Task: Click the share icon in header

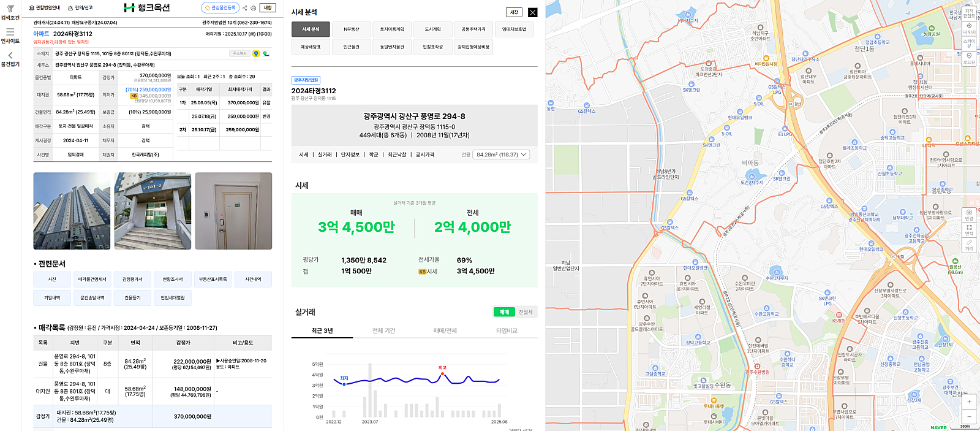Action: (x=245, y=8)
